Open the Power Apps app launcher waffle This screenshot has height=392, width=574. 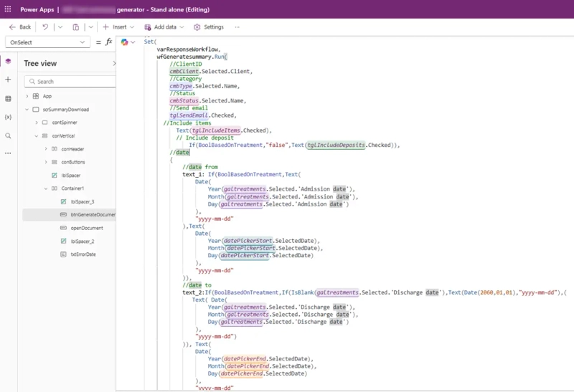click(x=8, y=9)
